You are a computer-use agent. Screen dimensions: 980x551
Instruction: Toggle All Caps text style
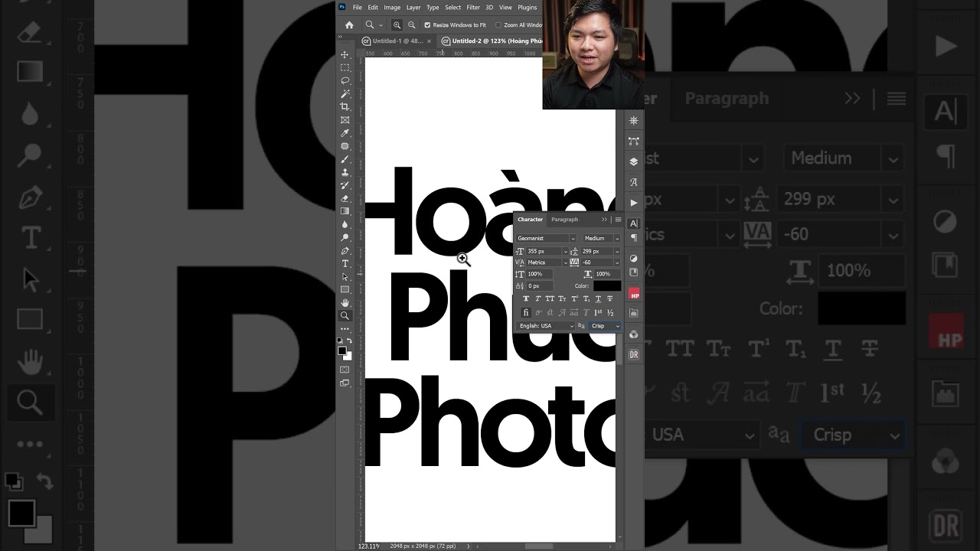[x=550, y=299]
